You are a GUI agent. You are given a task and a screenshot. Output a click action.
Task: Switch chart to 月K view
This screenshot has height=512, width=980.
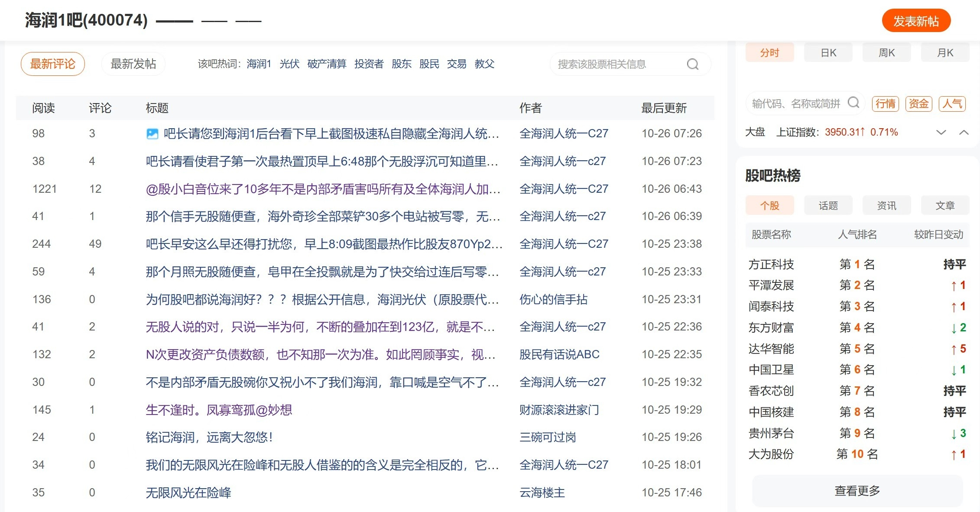click(x=944, y=53)
